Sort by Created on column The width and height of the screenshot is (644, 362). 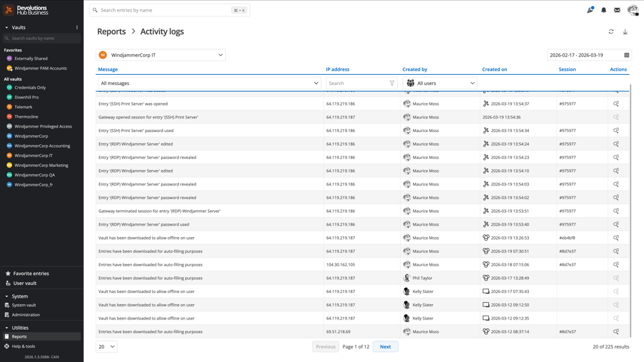(x=495, y=70)
